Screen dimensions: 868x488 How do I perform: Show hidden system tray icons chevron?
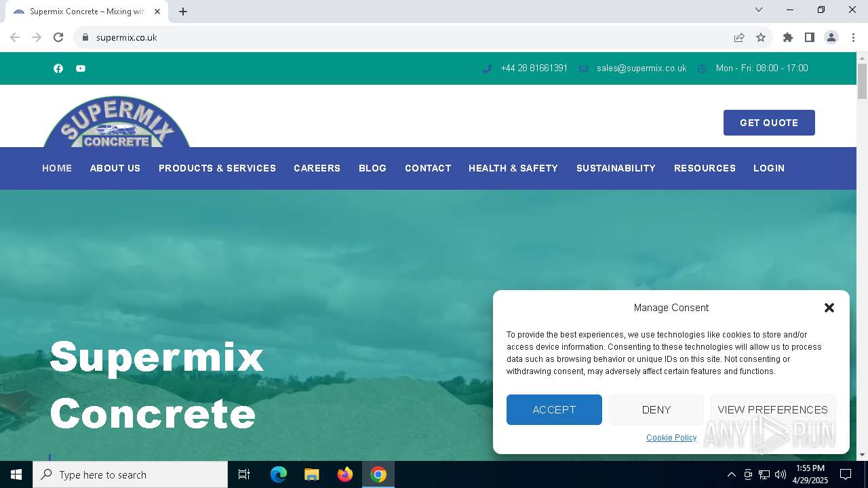(731, 474)
